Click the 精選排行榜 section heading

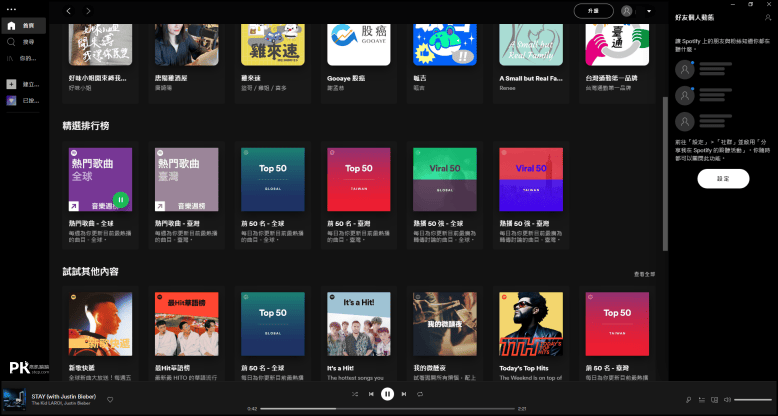(86, 126)
